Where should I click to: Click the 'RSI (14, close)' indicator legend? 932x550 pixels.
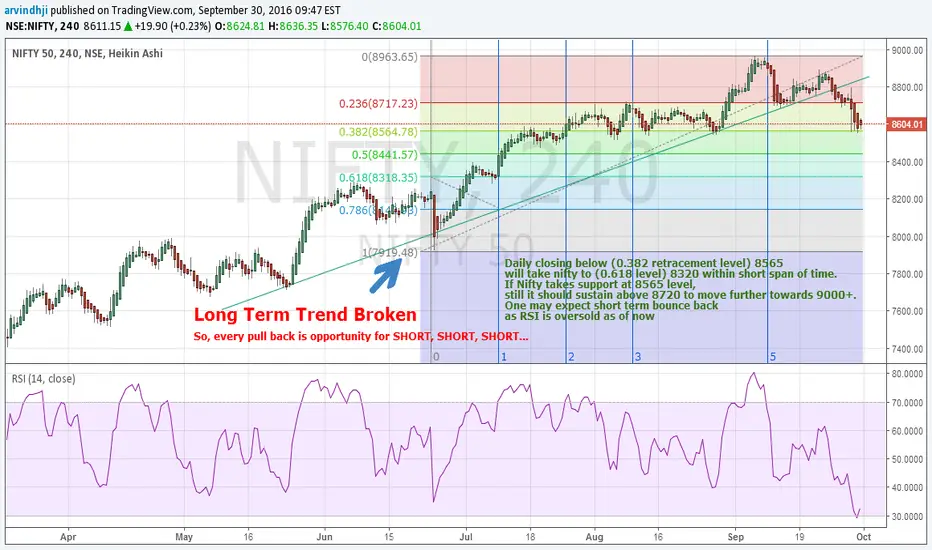tap(44, 379)
